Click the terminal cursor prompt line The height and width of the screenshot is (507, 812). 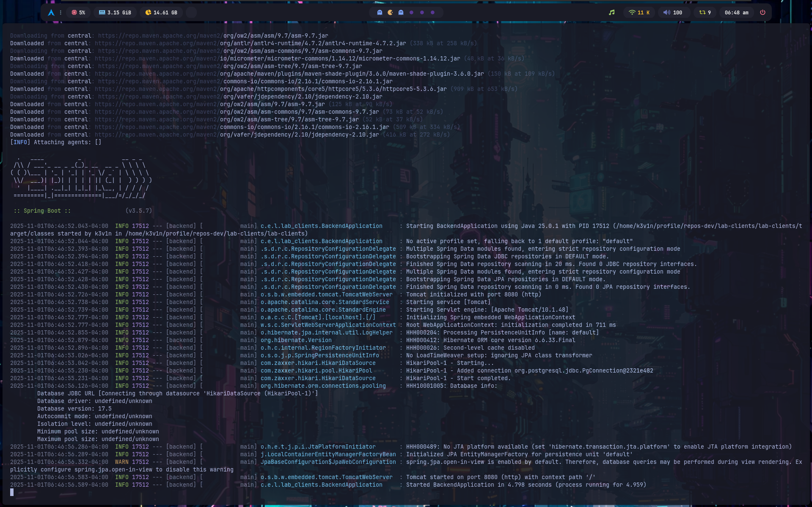click(x=12, y=492)
